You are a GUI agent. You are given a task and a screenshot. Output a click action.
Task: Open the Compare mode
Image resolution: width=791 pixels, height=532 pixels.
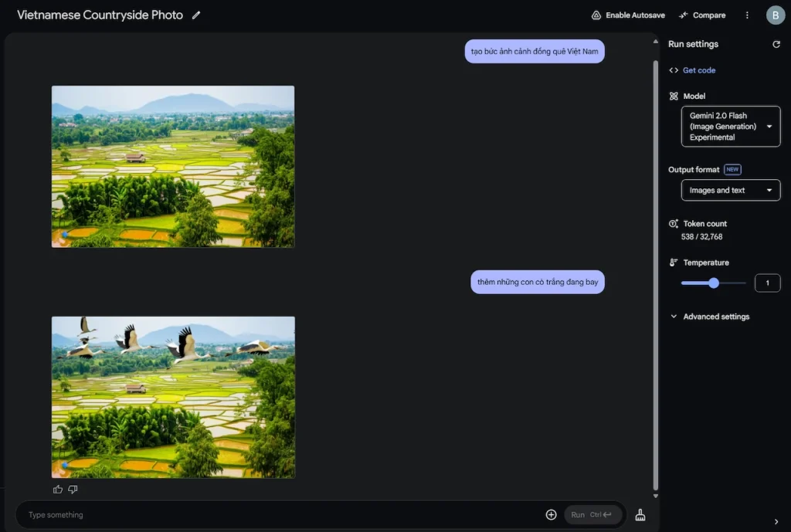(702, 15)
